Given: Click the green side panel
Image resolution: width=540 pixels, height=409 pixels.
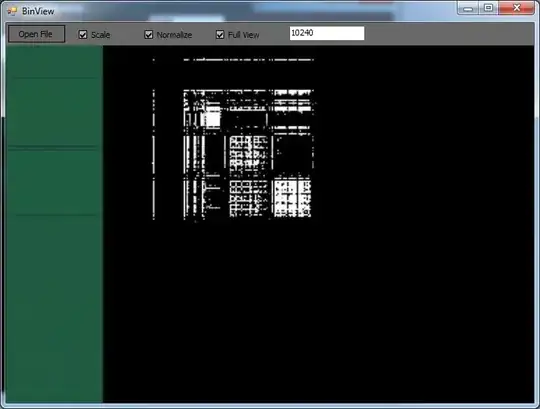Looking at the screenshot, I should 54,224.
